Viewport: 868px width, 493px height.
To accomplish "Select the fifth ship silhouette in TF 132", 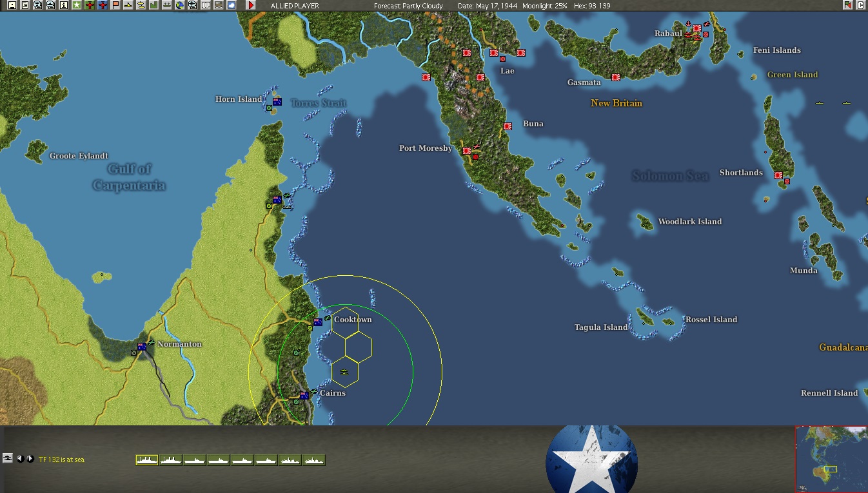I will [x=242, y=459].
